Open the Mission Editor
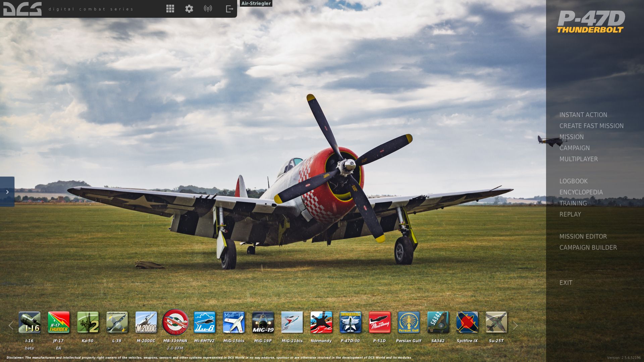This screenshot has height=362, width=644. coord(583,236)
